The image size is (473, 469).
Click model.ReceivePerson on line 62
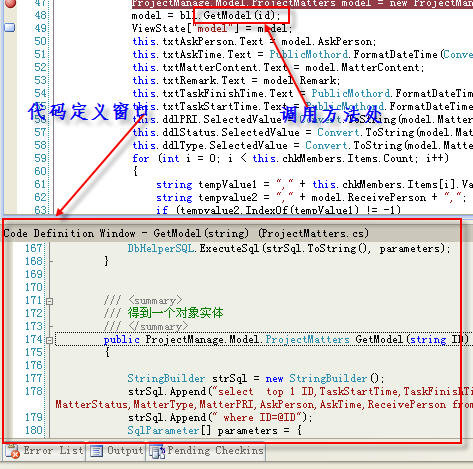coord(368,197)
